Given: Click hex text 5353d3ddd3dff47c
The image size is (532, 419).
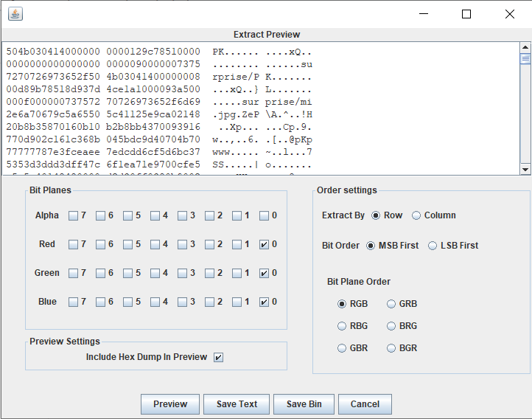Looking at the screenshot, I should point(53,165).
